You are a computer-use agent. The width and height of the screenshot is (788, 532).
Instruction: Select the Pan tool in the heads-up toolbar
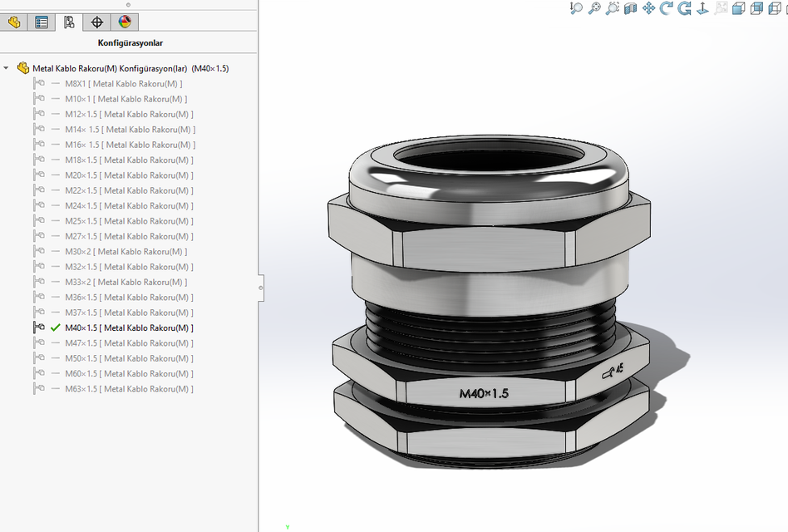(648, 9)
